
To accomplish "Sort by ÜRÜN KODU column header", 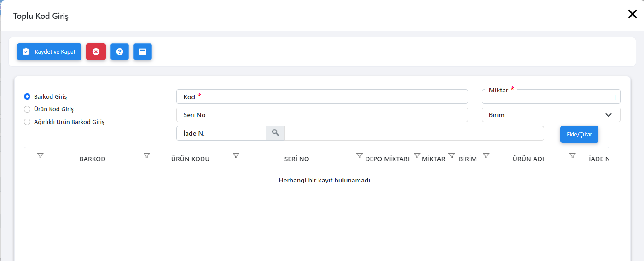I will pyautogui.click(x=190, y=159).
